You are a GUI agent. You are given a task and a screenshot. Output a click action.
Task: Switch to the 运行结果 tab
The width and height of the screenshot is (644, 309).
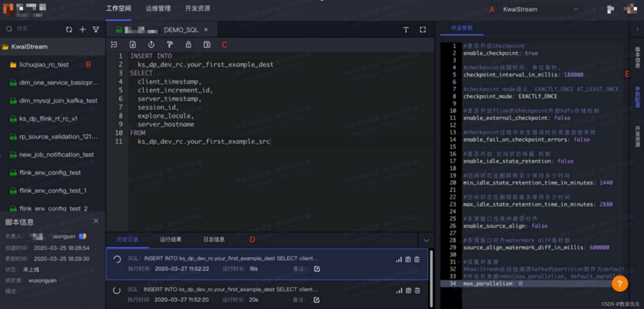pos(171,239)
